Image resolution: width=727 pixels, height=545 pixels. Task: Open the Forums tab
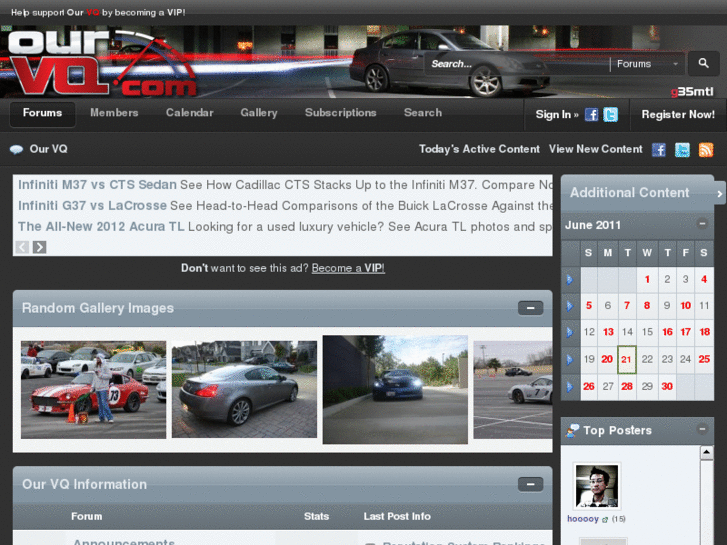tap(42, 113)
